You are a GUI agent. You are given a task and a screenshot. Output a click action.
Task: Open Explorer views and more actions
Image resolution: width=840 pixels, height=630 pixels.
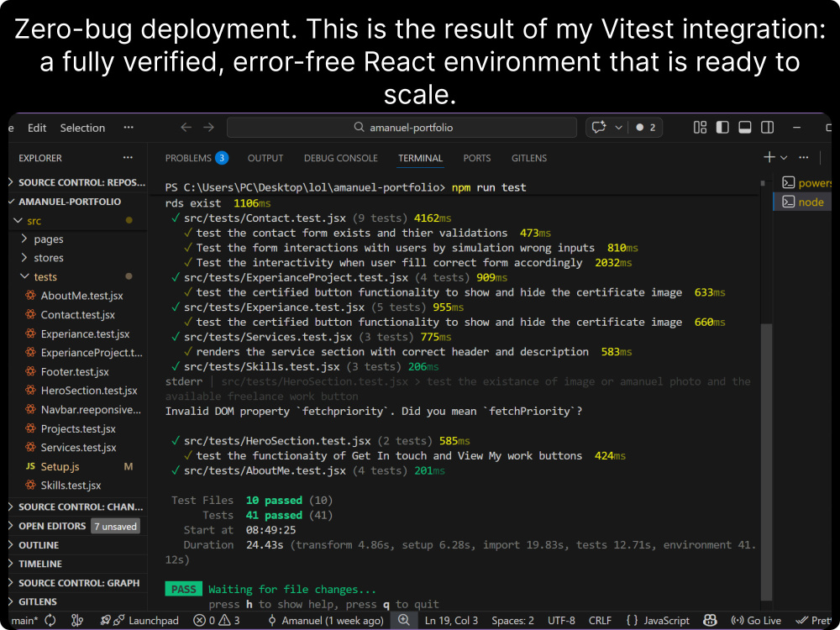pyautogui.click(x=128, y=158)
